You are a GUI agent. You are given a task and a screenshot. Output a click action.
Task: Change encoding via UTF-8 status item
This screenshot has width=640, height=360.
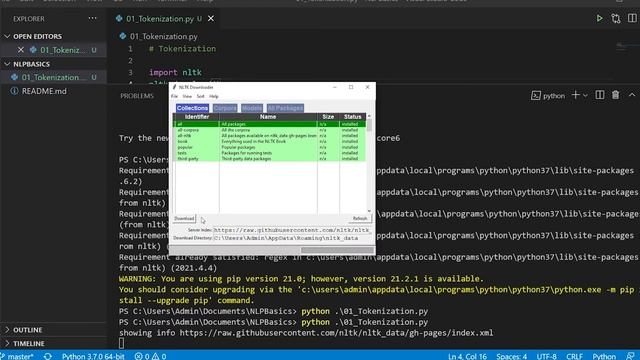pos(547,356)
